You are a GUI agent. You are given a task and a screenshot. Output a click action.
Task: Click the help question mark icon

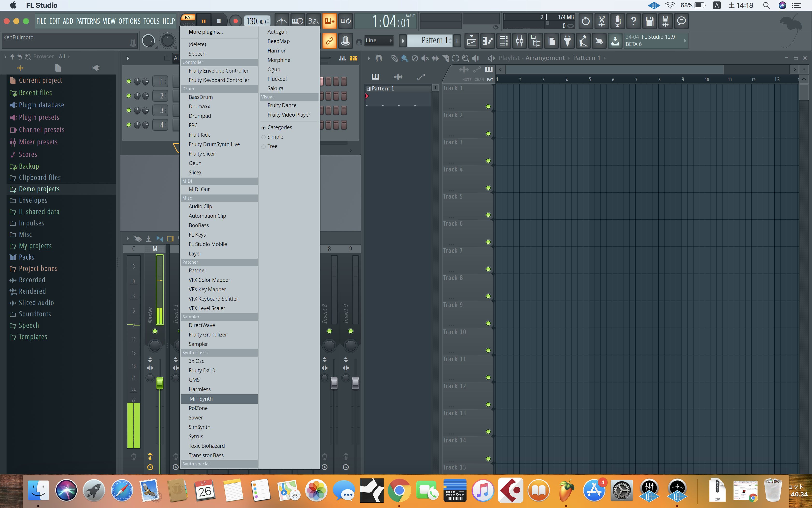coord(633,21)
